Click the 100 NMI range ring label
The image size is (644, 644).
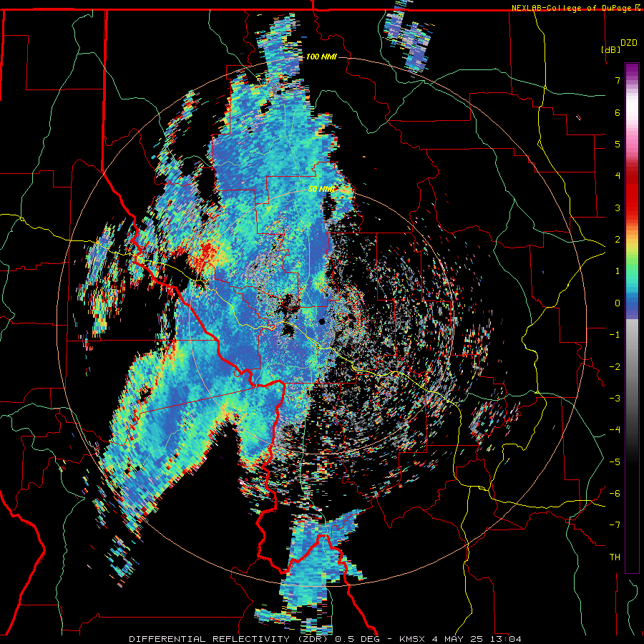tap(321, 57)
